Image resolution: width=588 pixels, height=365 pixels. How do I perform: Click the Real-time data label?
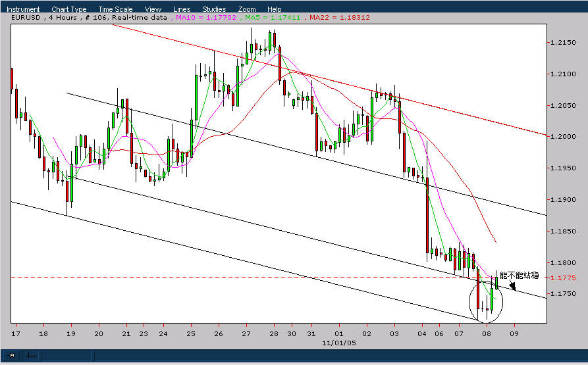point(139,17)
